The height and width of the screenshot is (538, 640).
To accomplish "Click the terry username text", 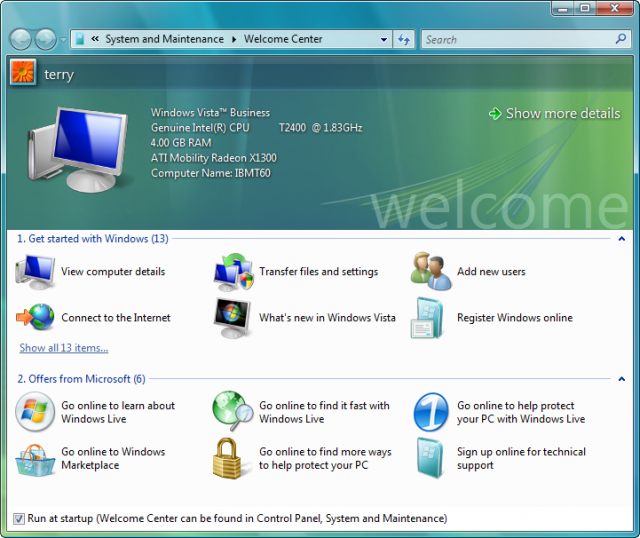I will 59,75.
